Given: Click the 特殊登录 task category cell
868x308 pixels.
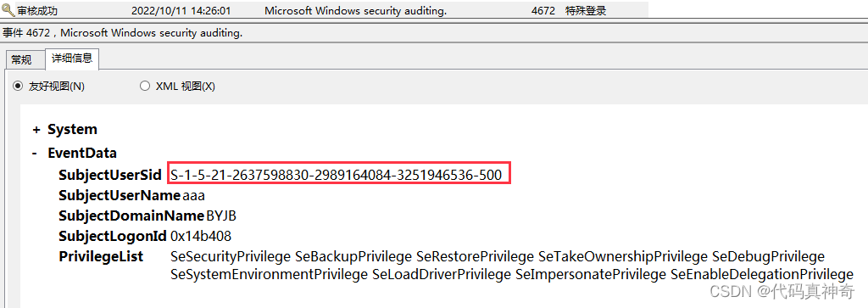Looking at the screenshot, I should pyautogui.click(x=586, y=10).
